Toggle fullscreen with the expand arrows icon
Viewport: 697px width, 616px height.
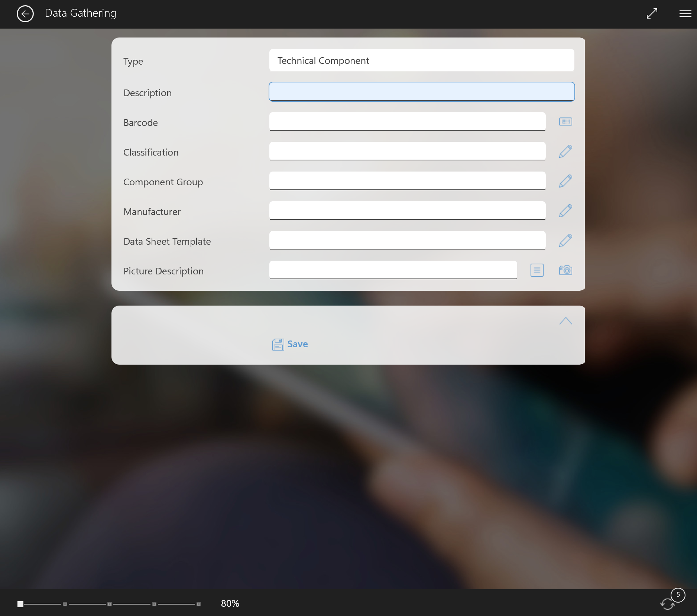click(x=652, y=14)
